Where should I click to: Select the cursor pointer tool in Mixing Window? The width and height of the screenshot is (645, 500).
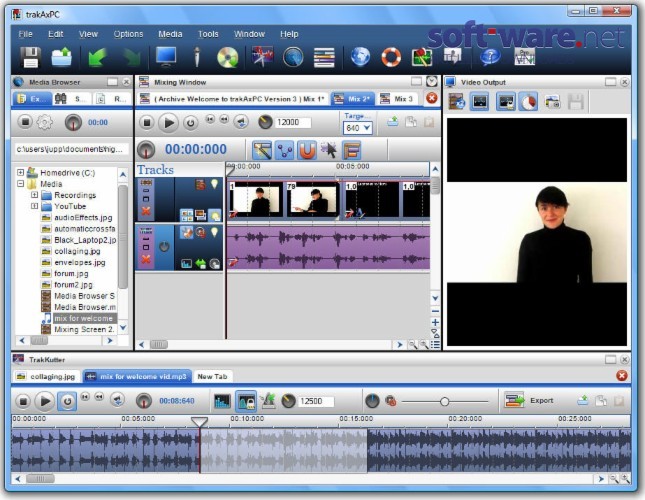329,150
